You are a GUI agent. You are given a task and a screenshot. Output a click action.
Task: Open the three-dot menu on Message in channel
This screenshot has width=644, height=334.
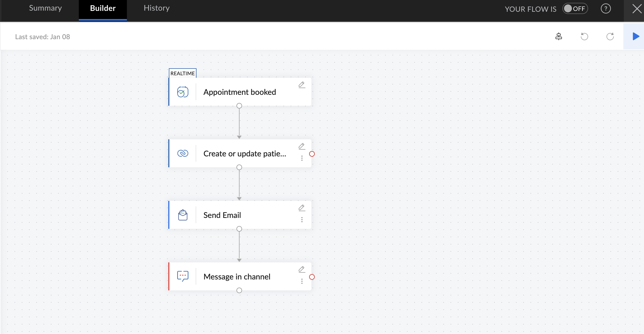click(x=302, y=281)
